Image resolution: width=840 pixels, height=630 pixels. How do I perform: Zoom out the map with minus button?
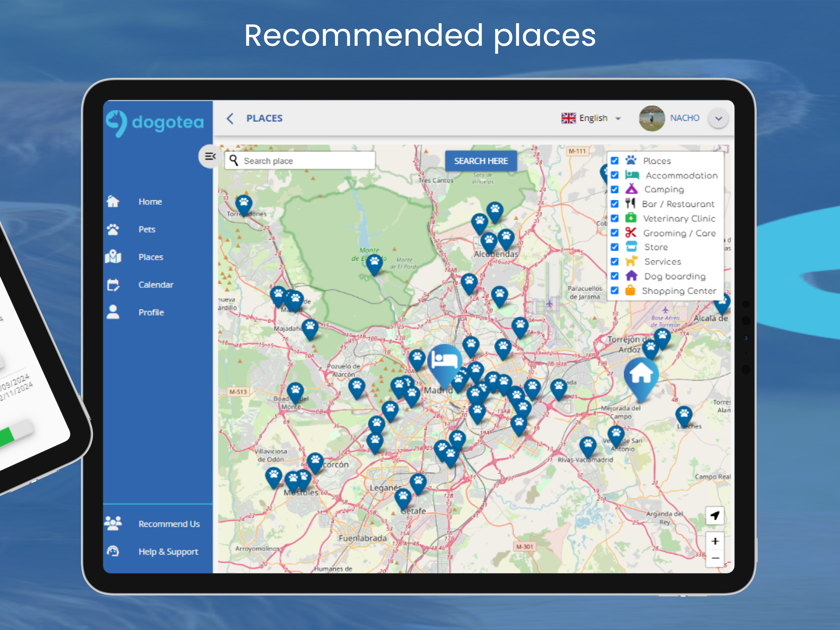(715, 558)
